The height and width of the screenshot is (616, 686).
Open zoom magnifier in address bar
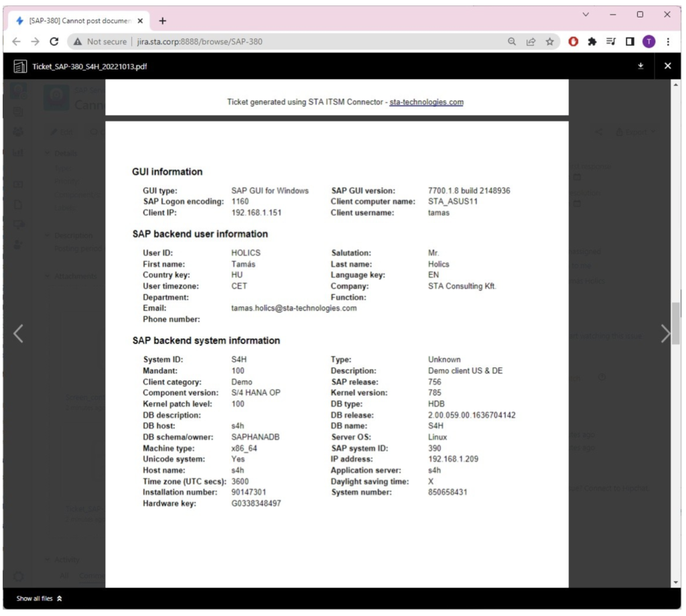pos(511,42)
